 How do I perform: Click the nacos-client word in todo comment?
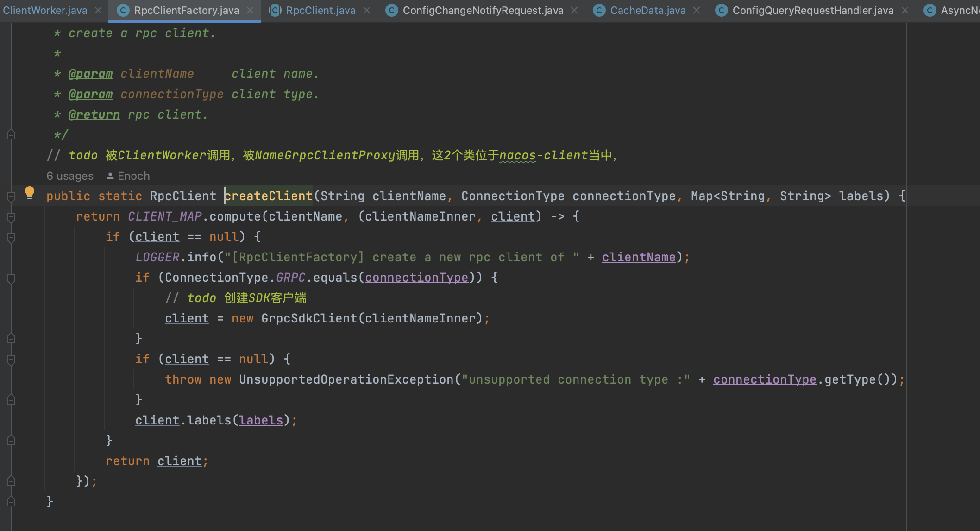(x=543, y=155)
